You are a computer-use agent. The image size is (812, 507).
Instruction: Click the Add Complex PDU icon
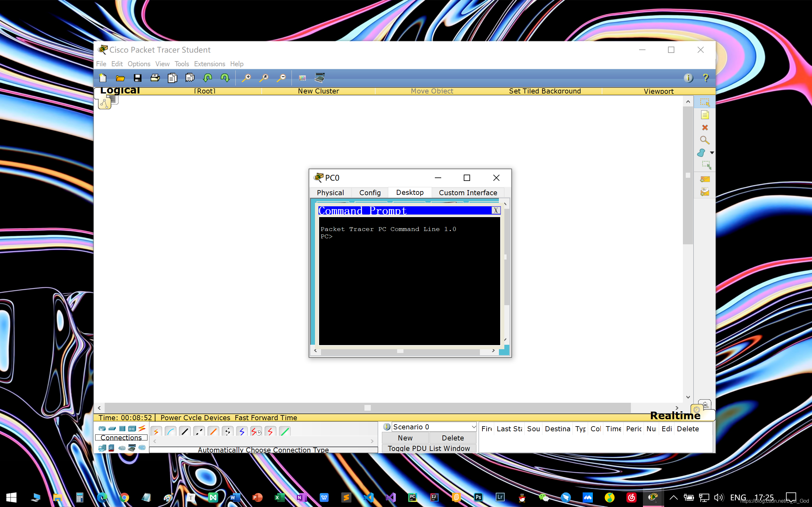[704, 192]
